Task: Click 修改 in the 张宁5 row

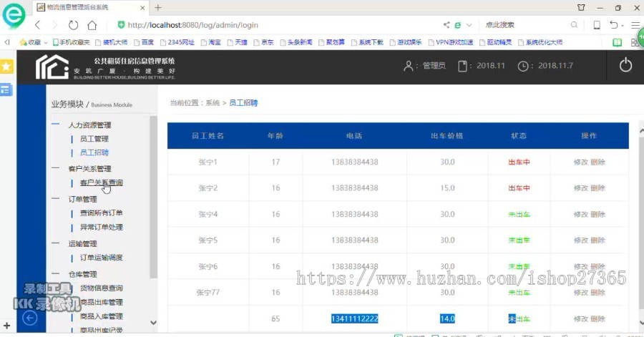Action: pyautogui.click(x=581, y=240)
